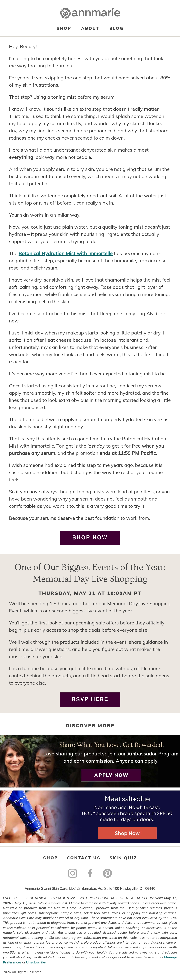
Task: Select the footer SHOP link
Action: 51,858
